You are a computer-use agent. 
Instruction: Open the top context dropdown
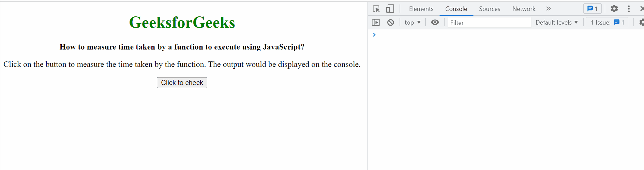(413, 23)
